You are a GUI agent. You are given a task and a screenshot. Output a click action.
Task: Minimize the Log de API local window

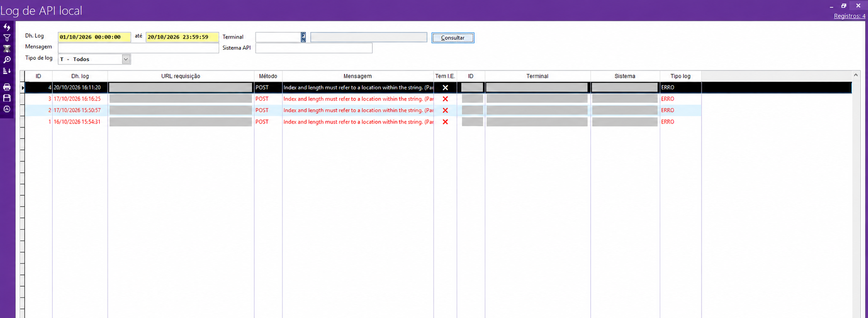click(831, 6)
